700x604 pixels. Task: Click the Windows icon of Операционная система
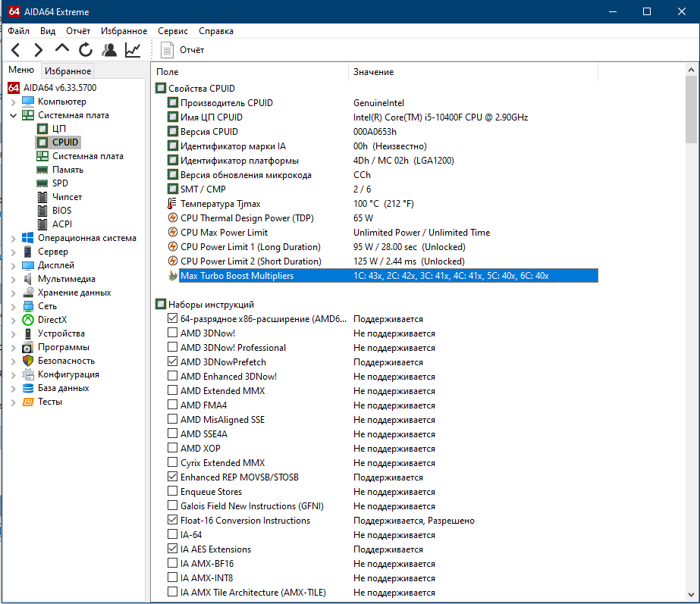[27, 238]
